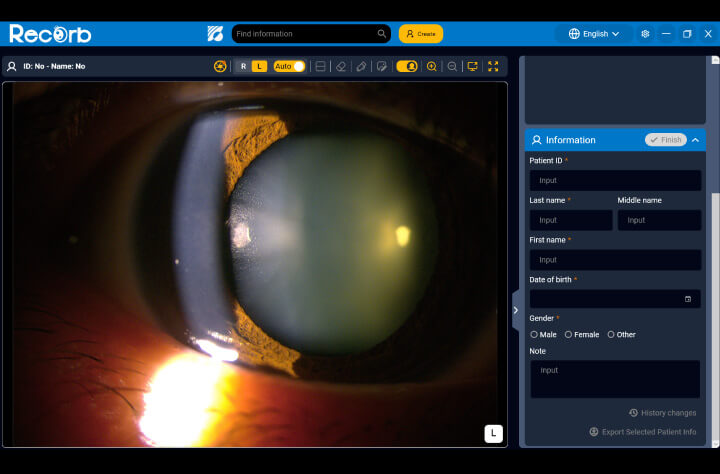Toggle the patient info display switch
Screen dimensions: 720x474
click(x=407, y=66)
